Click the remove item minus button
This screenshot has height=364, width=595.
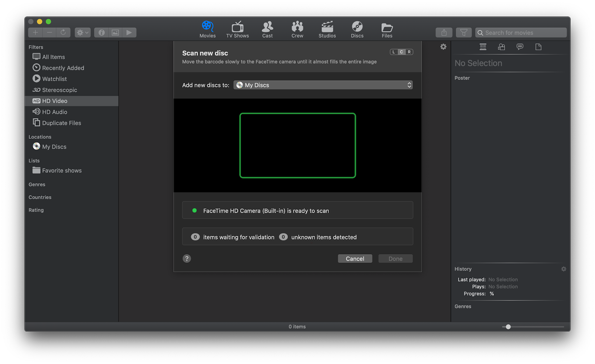click(x=49, y=33)
